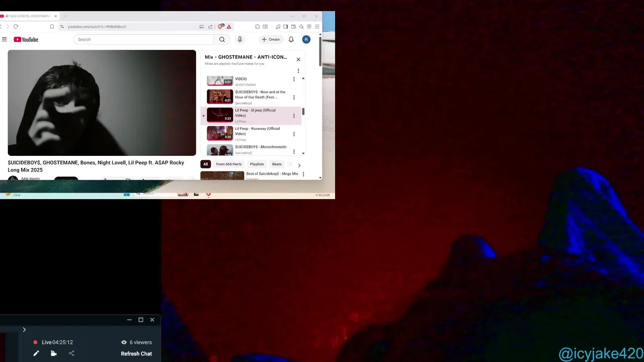Viewport: 644px width, 362px height.
Task: Open the site settings icon beside the URL
Action: (x=62, y=27)
